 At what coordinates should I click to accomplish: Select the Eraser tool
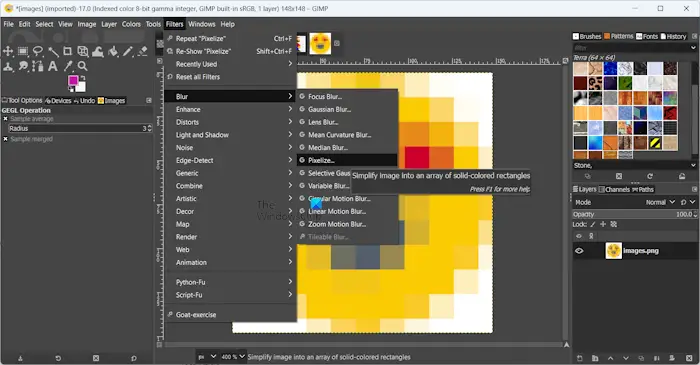coord(143,51)
